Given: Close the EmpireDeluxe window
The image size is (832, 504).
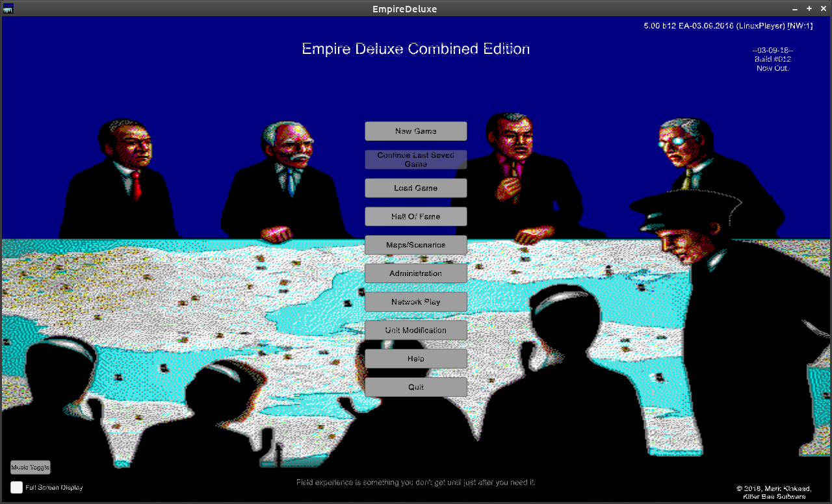Looking at the screenshot, I should (822, 8).
